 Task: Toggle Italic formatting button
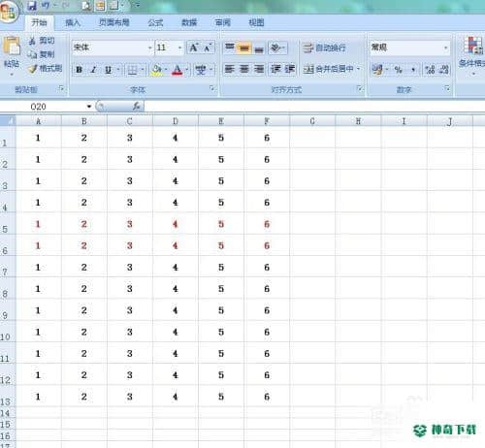point(94,70)
